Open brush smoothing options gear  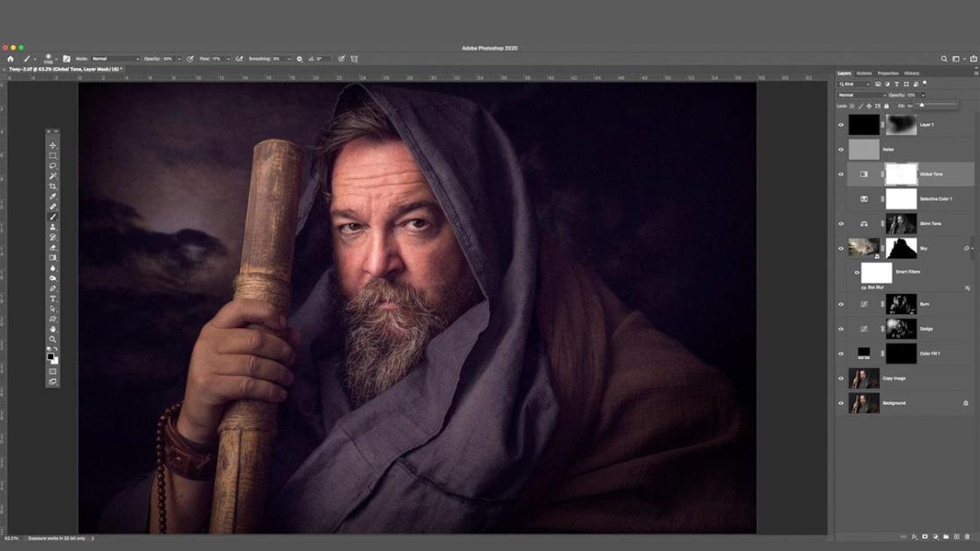pyautogui.click(x=299, y=59)
